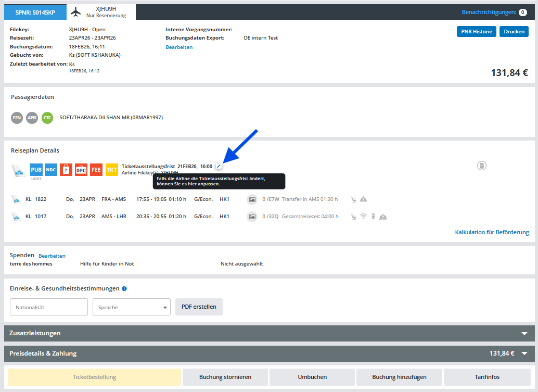Screen dimensions: 538x392
Task: Click into the Nationalität input field
Action: (x=49, y=307)
